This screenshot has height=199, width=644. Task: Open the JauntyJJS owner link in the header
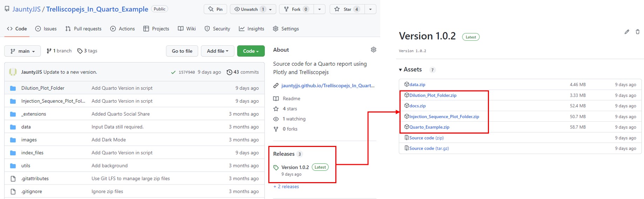tap(27, 9)
